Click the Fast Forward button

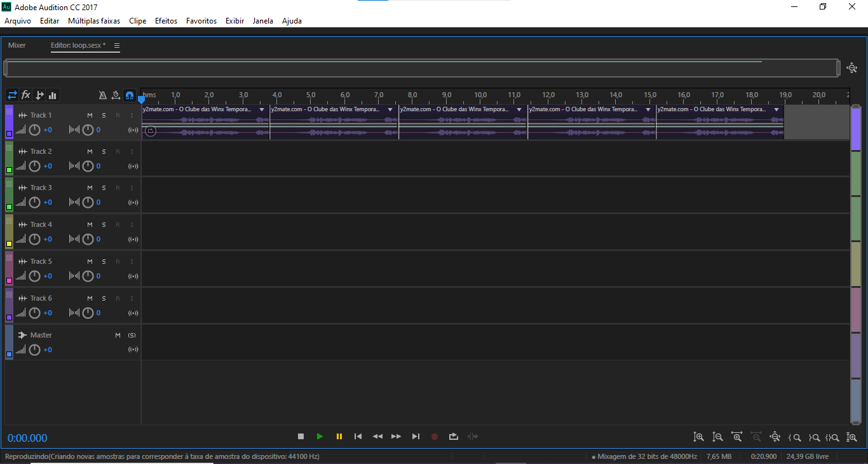point(397,437)
